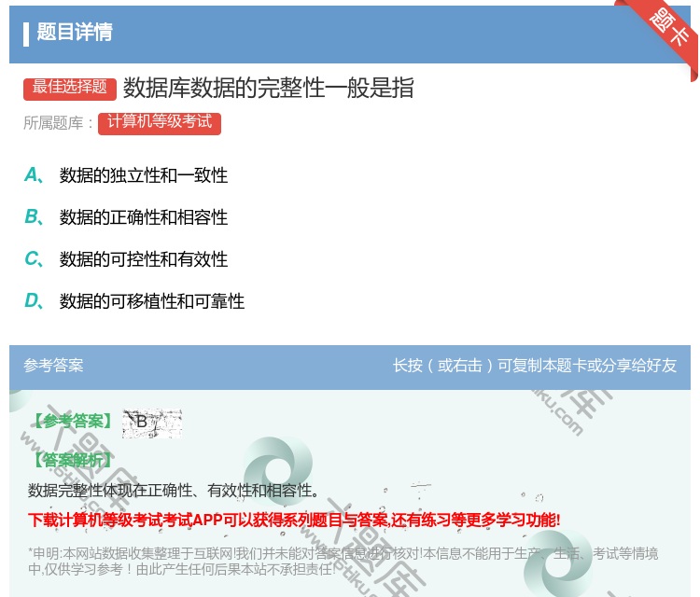Click the 题目详情 header title

click(x=75, y=32)
